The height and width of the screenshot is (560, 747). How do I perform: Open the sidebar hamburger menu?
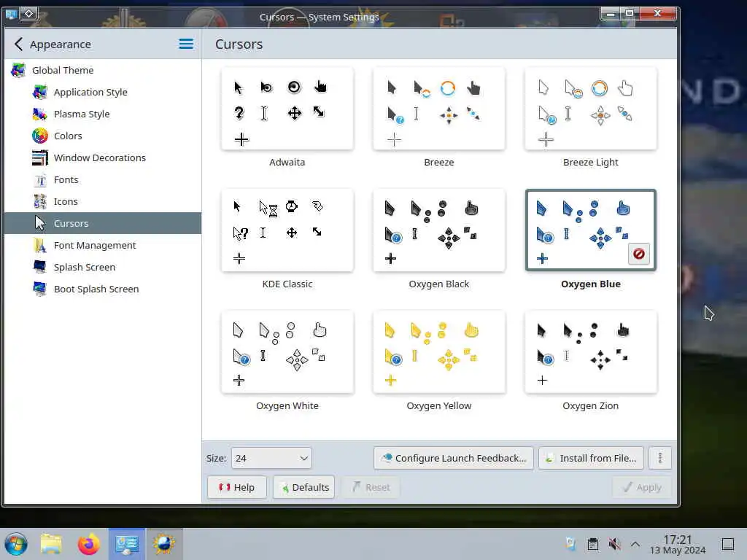click(186, 44)
